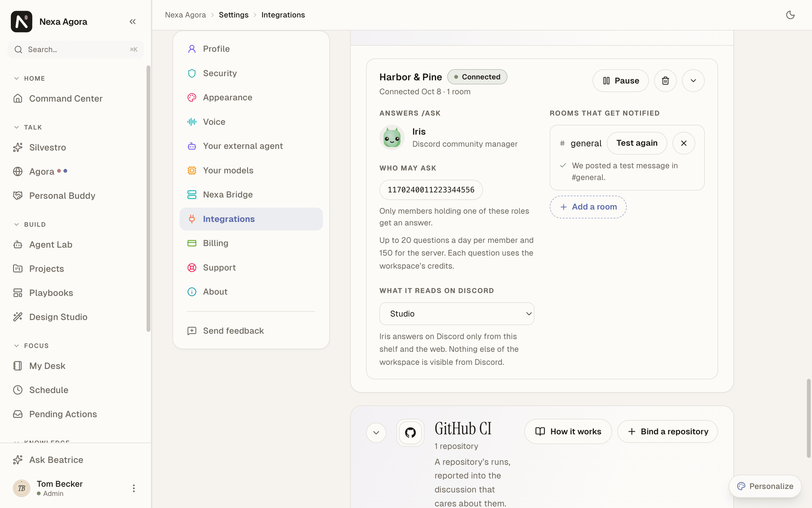The height and width of the screenshot is (508, 812).
Task: Pause the Harbor & Pine connection
Action: pos(620,81)
